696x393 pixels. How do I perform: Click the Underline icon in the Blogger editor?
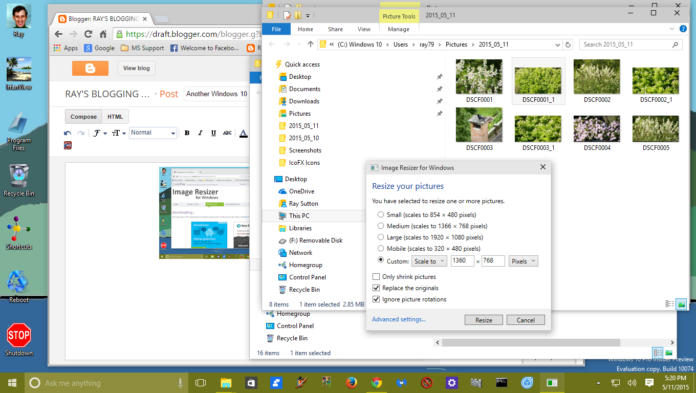pos(214,133)
